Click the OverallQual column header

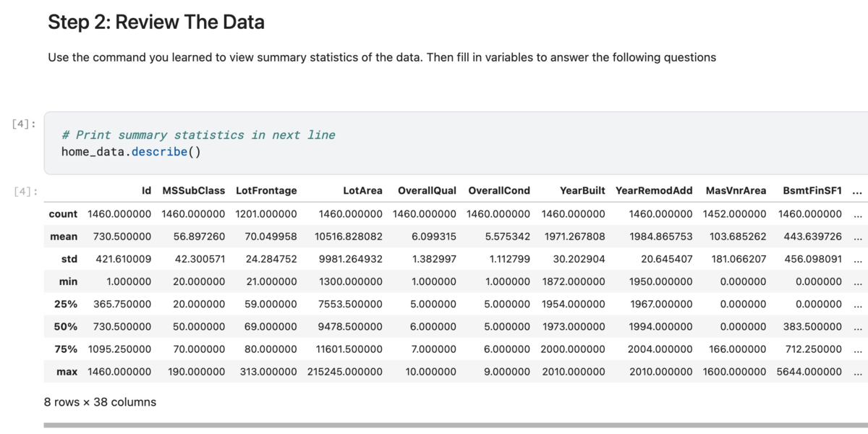[427, 191]
